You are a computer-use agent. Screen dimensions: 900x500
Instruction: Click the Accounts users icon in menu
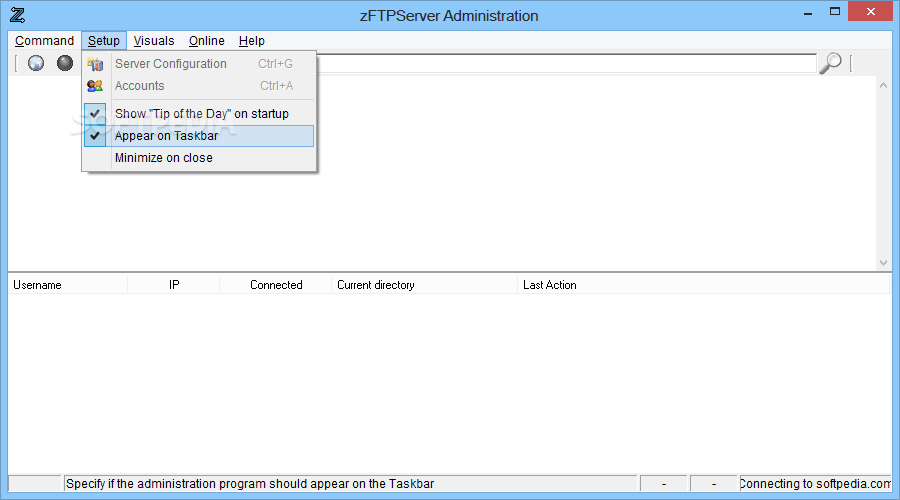coord(95,86)
